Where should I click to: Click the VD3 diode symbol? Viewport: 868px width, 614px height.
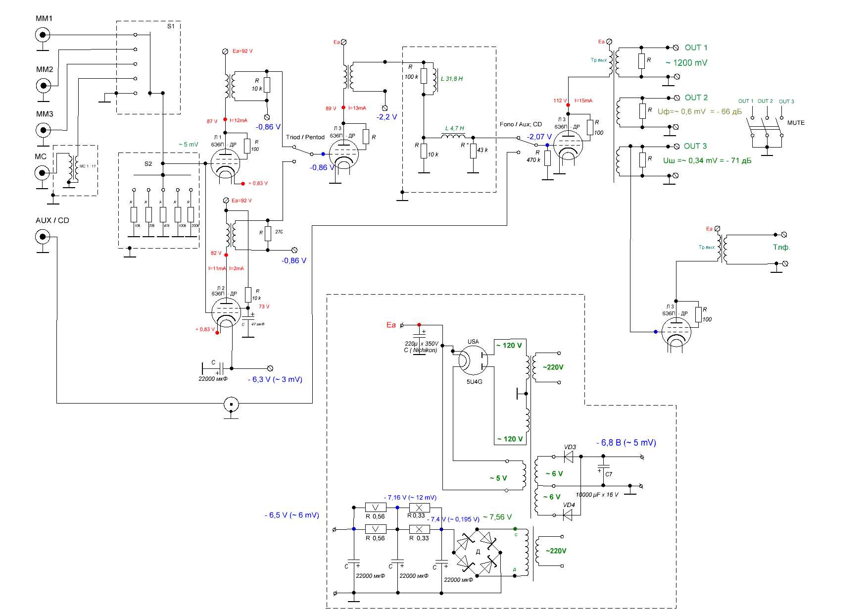[569, 456]
